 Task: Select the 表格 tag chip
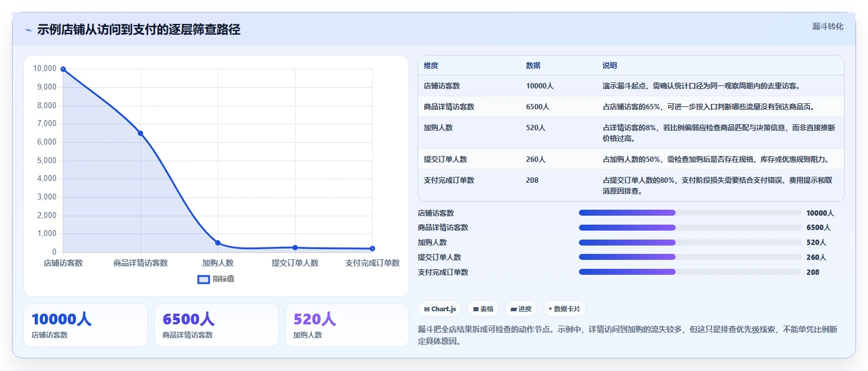(x=483, y=309)
